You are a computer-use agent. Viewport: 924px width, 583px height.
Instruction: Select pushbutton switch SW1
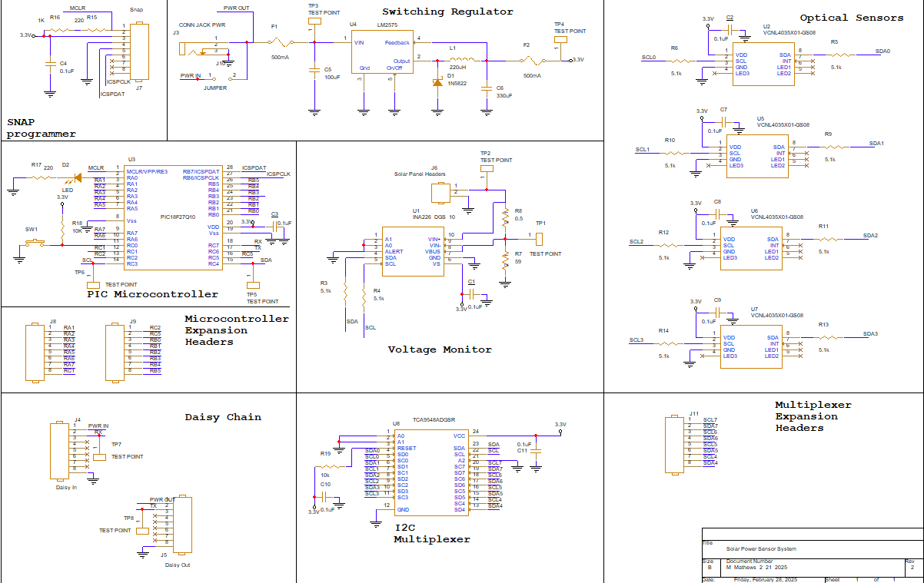pyautogui.click(x=32, y=244)
